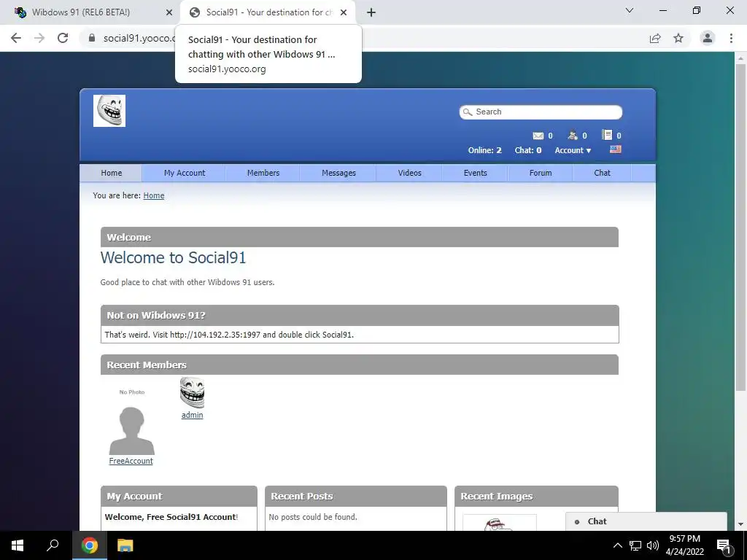Screen dimensions: 747x560
Task: Click the troll face site logo
Action: point(109,111)
